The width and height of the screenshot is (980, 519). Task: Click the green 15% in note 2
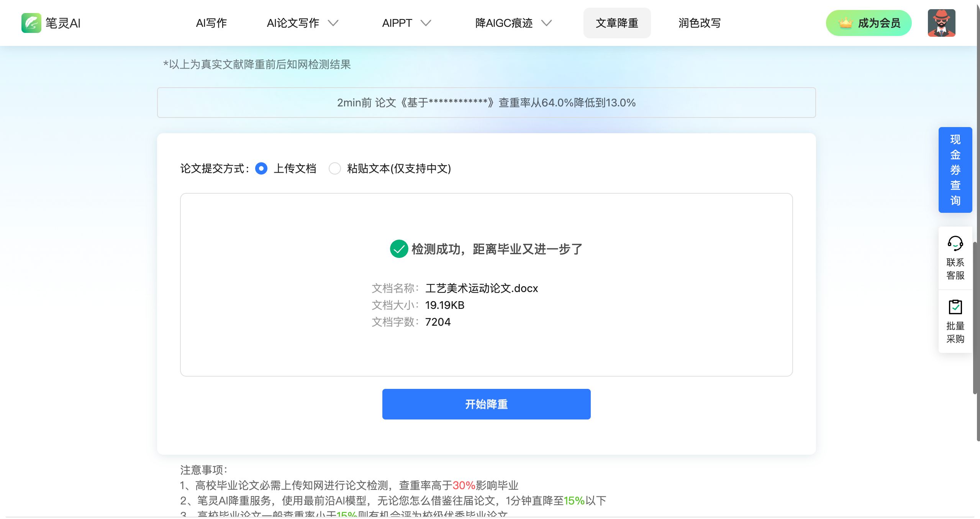(574, 501)
